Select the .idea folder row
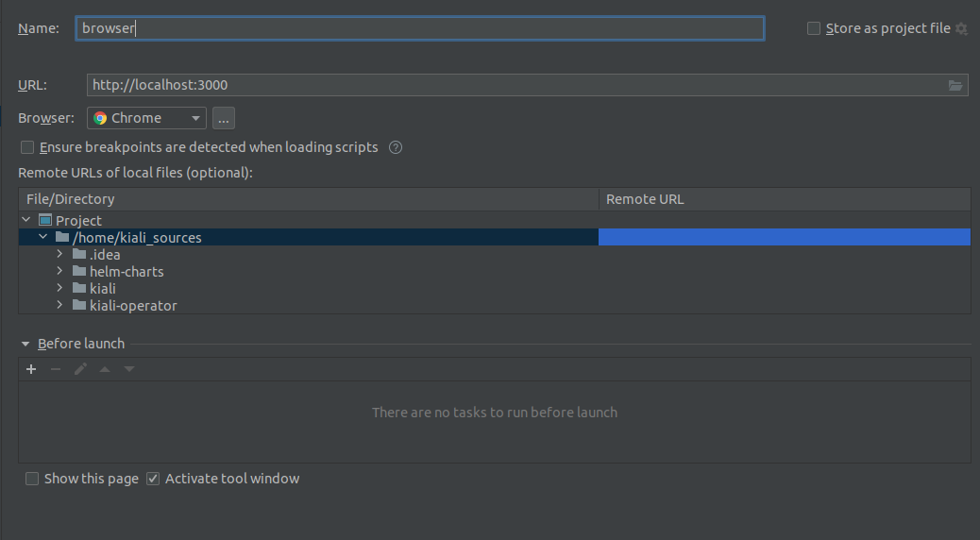The width and height of the screenshot is (980, 540). (x=105, y=255)
